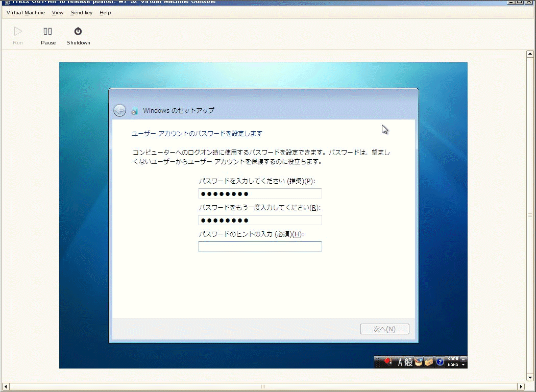
Task: Click the password hint input field
Action: point(260,247)
